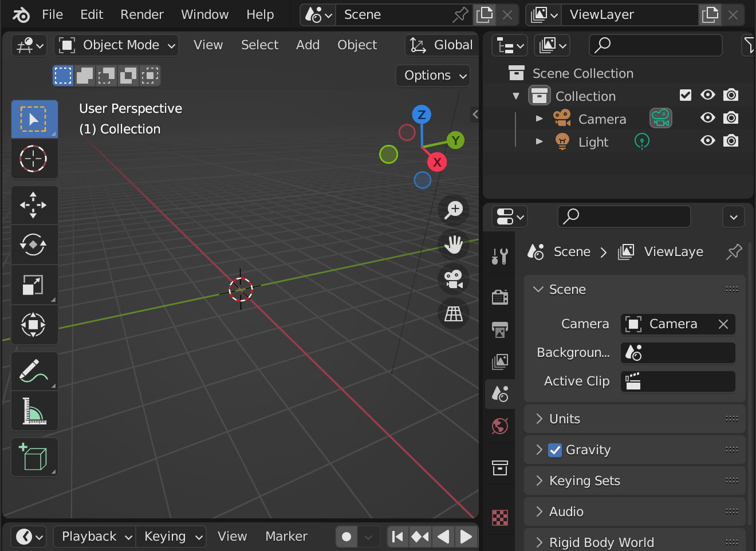Set selection mode to subtract
Screen dimensions: 756x551
click(107, 76)
